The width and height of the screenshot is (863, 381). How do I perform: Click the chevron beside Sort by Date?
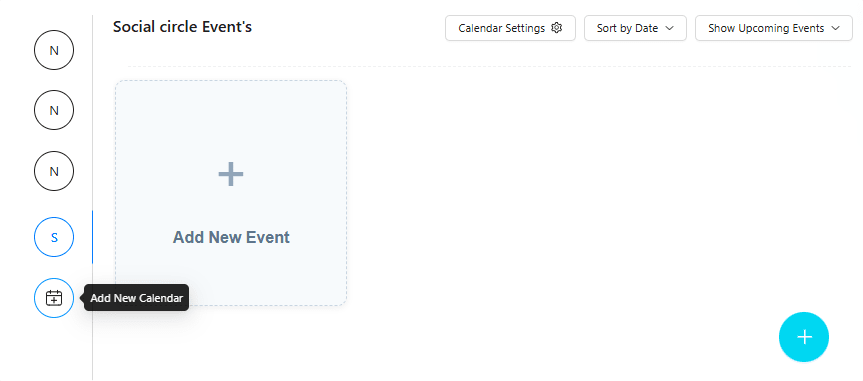point(669,28)
